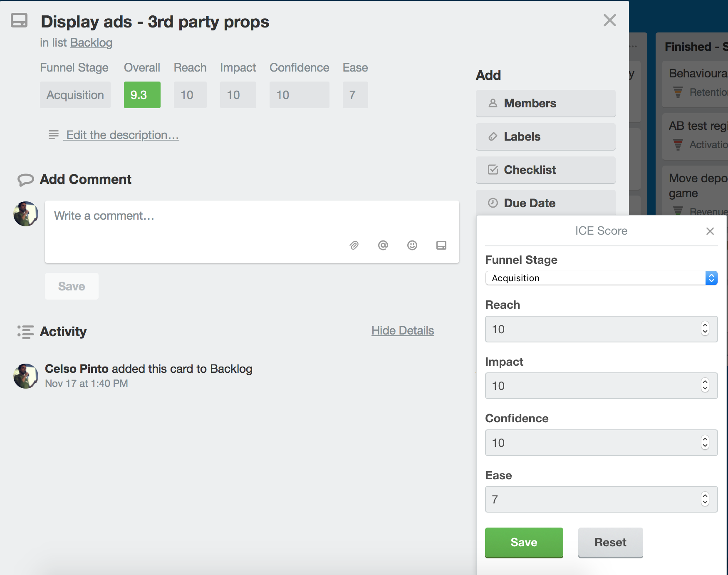Mention a member with the @ icon
Viewport: 728px width, 575px height.
[x=383, y=245]
